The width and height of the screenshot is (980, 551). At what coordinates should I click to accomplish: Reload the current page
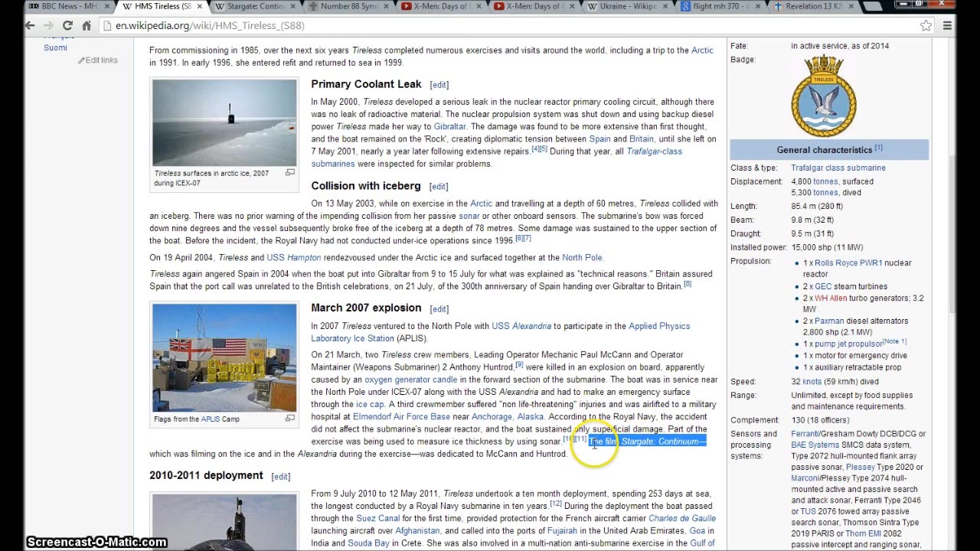click(x=67, y=25)
